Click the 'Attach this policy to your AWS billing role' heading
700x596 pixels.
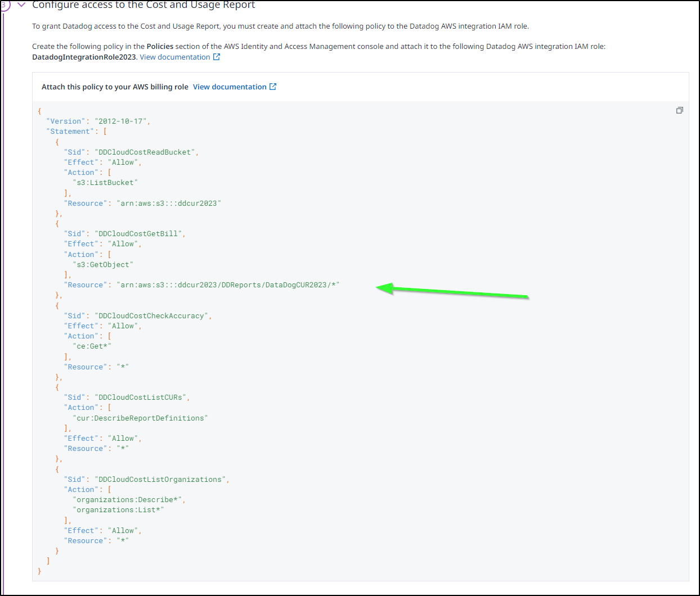115,87
